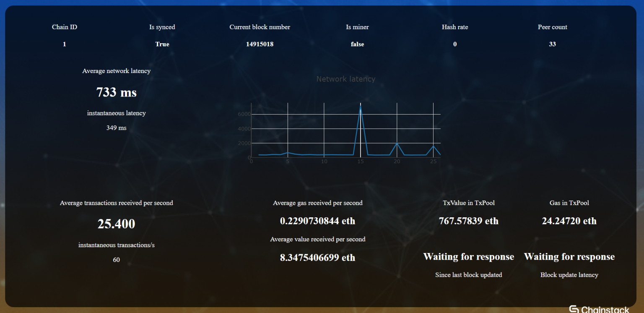Click the 4000 y-axis tick label
Image resolution: width=644 pixels, height=313 pixels.
click(244, 129)
